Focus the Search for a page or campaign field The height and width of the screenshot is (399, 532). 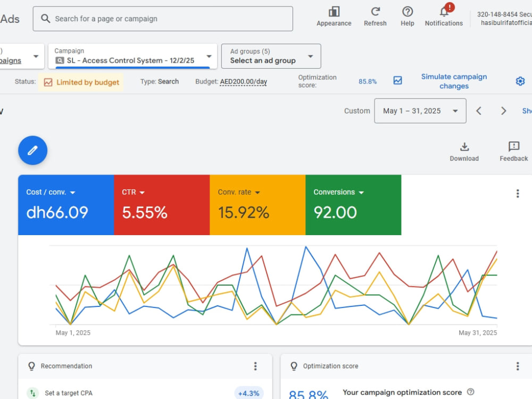[163, 19]
